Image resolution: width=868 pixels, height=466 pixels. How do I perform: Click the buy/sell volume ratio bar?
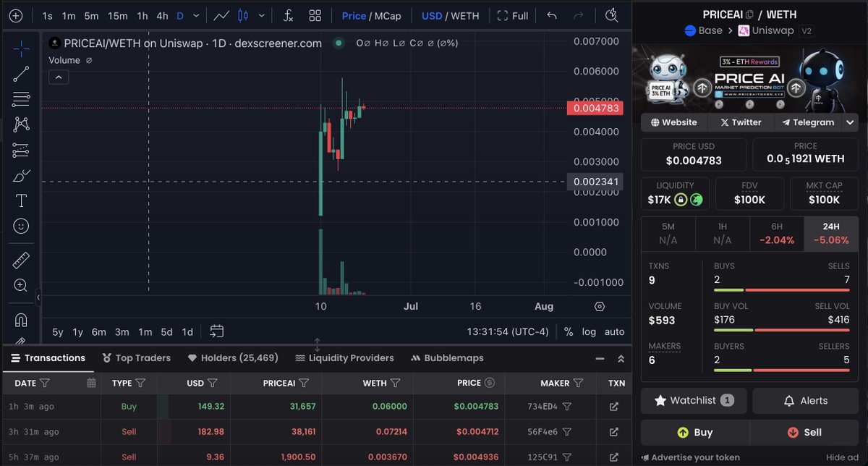coord(781,329)
